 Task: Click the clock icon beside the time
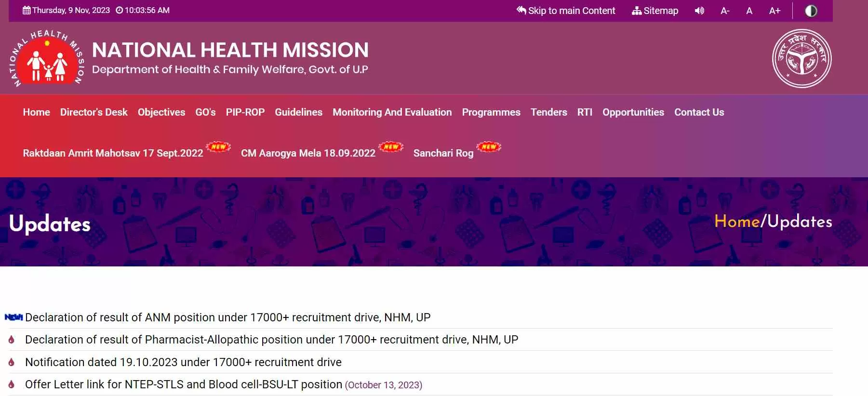coord(119,10)
